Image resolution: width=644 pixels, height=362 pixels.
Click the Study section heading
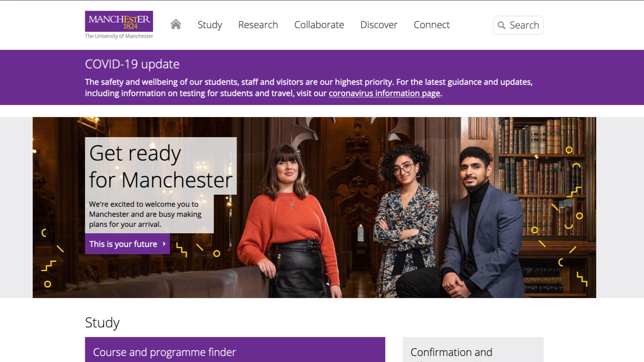[x=102, y=323]
